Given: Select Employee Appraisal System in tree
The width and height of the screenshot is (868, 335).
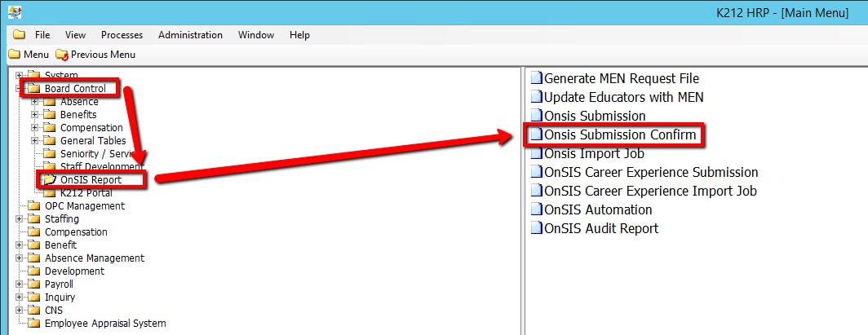Looking at the screenshot, I should [x=105, y=324].
